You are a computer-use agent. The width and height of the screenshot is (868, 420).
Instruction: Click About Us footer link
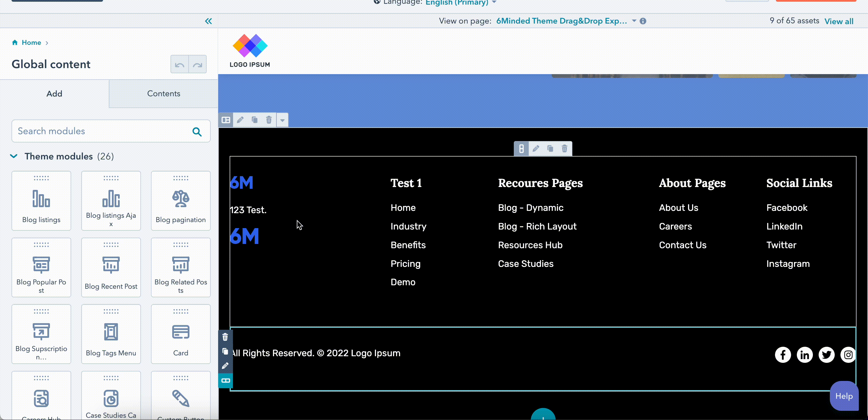[x=679, y=208]
